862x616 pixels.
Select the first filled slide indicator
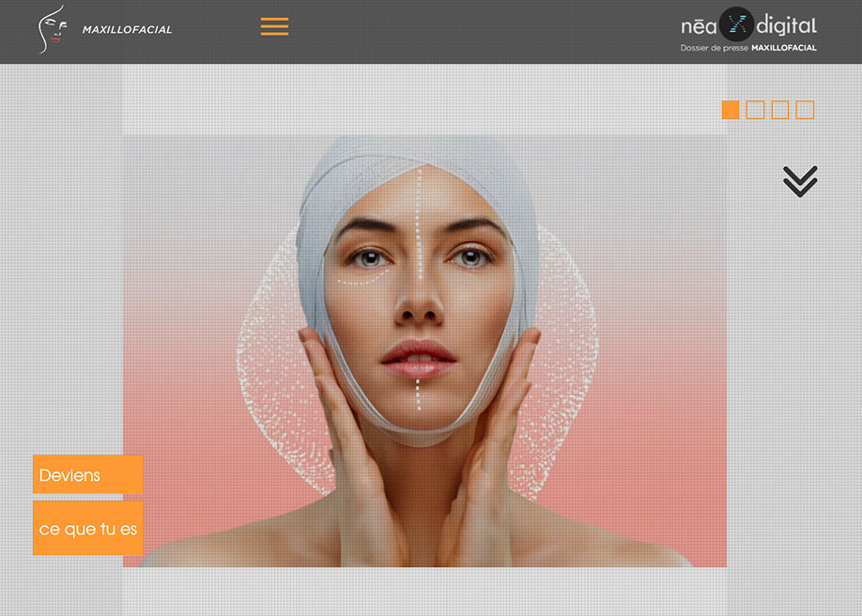tap(730, 110)
